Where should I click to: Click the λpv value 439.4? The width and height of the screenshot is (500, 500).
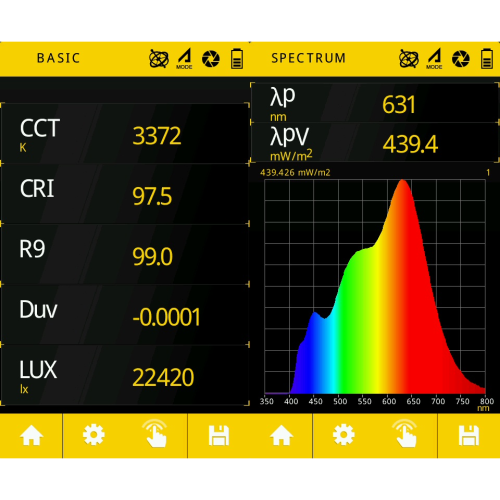click(410, 145)
